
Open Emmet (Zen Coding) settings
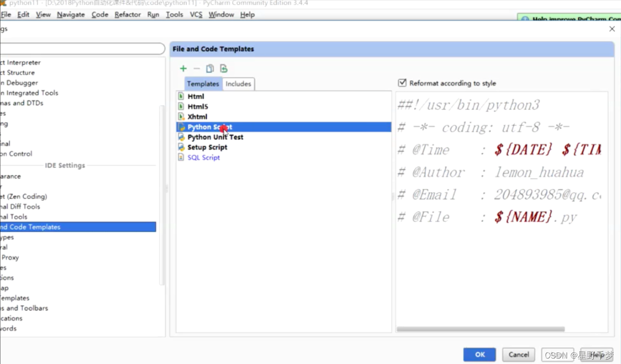point(24,197)
